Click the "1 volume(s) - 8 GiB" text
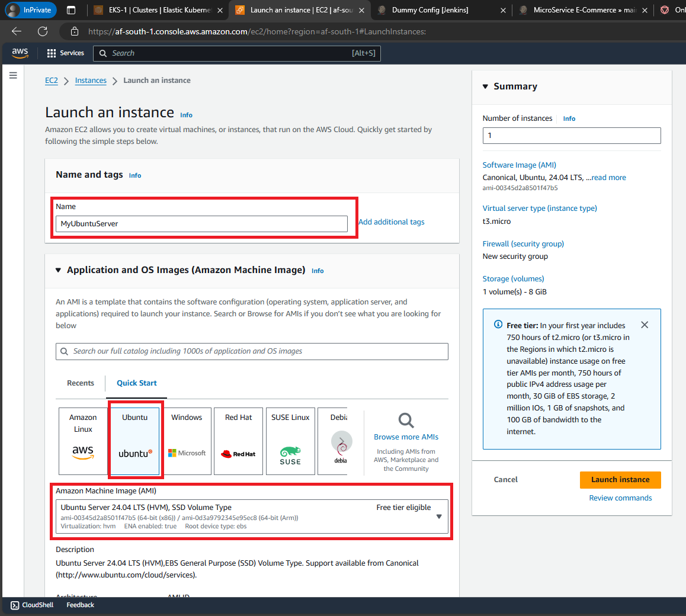The width and height of the screenshot is (686, 616). [x=514, y=292]
